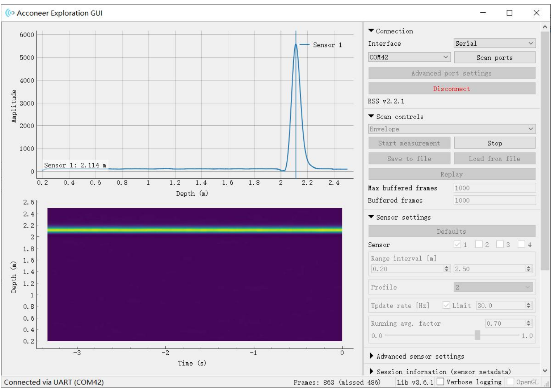Toggle the OpenGL checkbox
The width and height of the screenshot is (554, 392).
[x=510, y=382]
